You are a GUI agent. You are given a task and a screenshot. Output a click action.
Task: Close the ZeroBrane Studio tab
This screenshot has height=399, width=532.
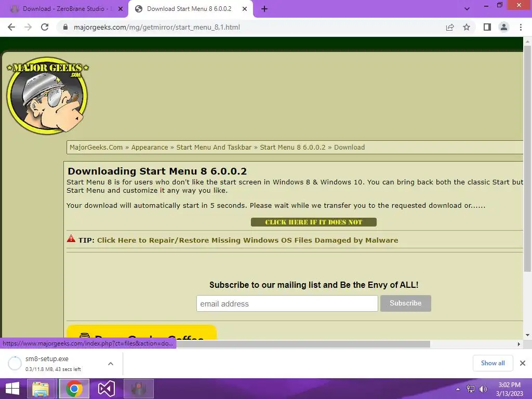point(121,9)
